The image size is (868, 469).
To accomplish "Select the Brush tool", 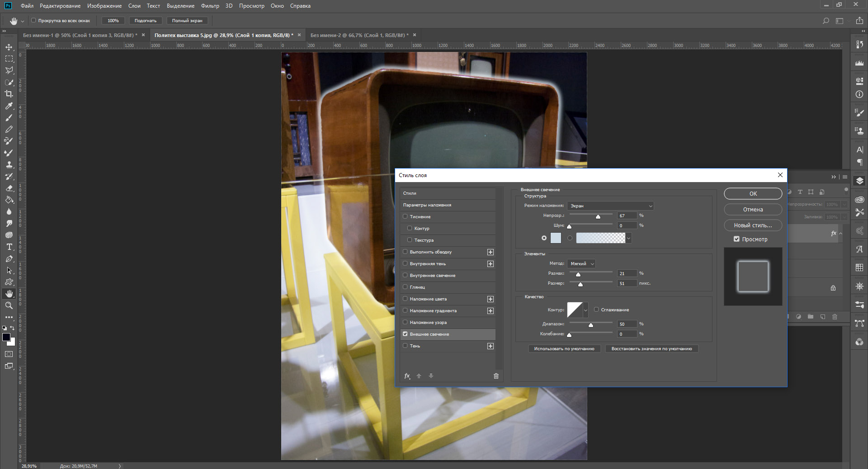I will click(9, 117).
